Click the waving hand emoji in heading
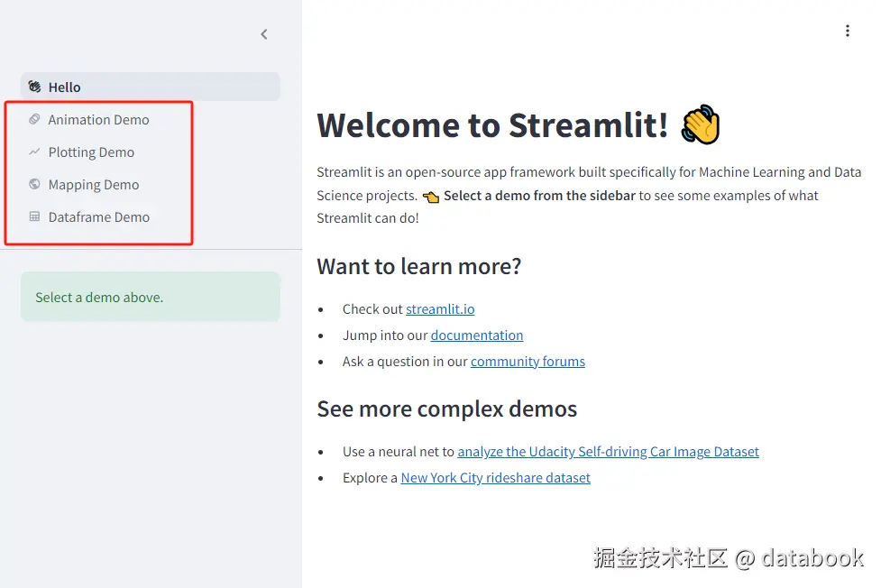Image resolution: width=881 pixels, height=588 pixels. point(700,124)
